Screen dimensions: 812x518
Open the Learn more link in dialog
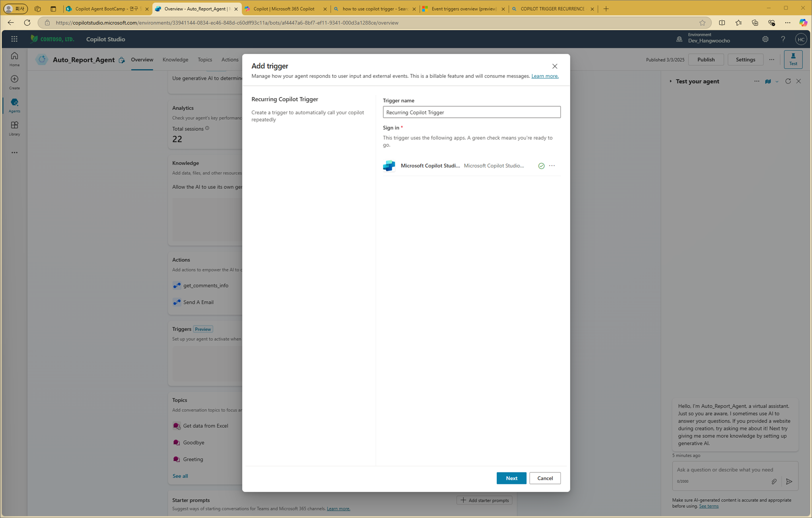(545, 76)
